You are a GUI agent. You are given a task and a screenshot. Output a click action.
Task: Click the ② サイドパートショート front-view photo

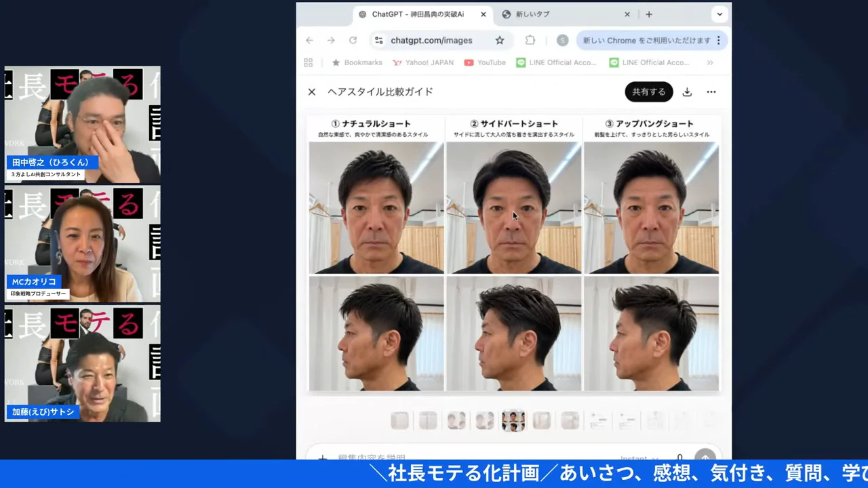pos(514,207)
